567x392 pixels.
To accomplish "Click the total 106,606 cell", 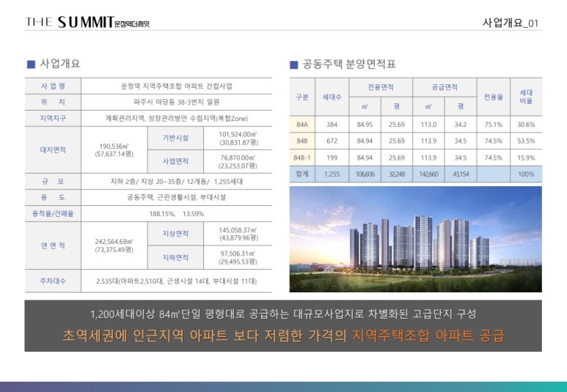I will [x=365, y=174].
